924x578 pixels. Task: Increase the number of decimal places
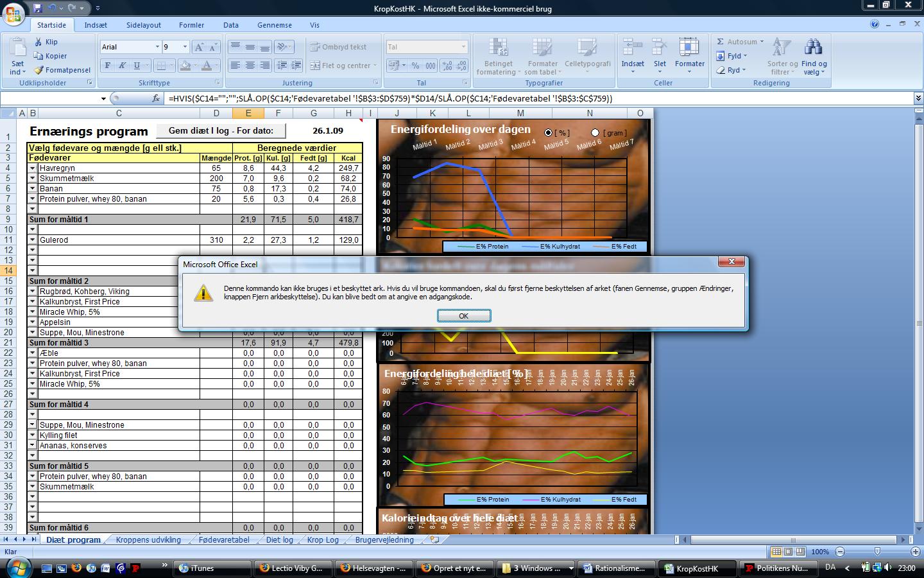447,66
